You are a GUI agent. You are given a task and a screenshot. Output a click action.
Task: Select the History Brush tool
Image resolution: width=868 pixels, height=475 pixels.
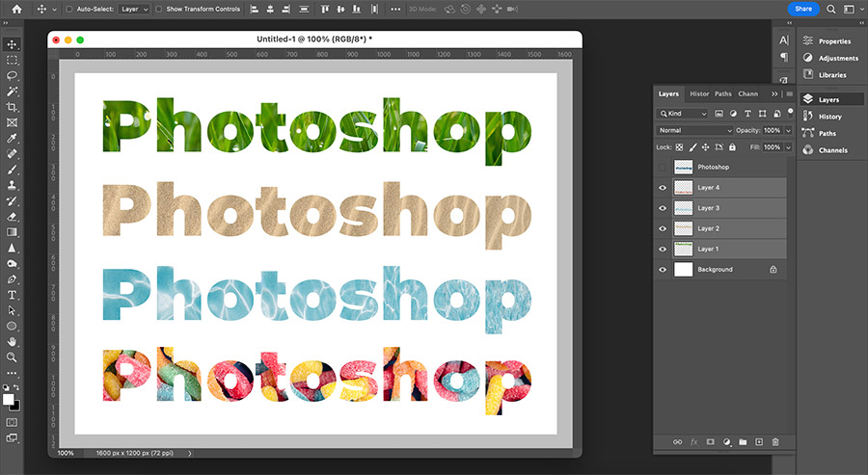tap(12, 200)
